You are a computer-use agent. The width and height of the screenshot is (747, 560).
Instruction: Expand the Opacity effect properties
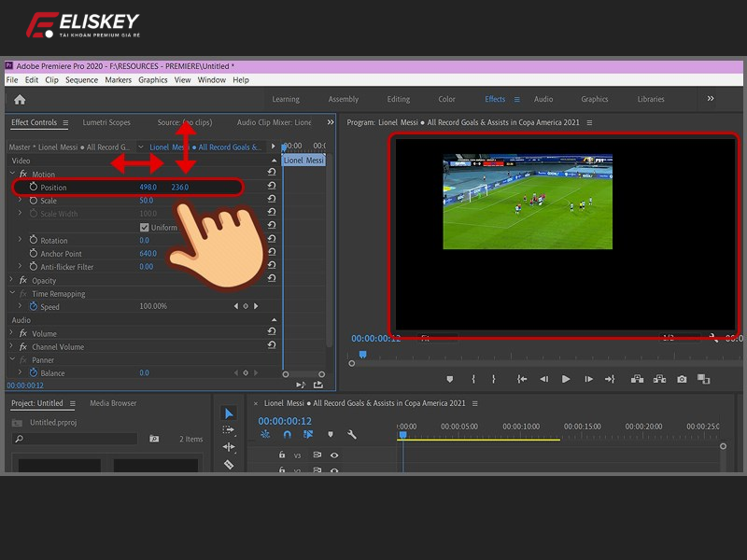[x=11, y=280]
